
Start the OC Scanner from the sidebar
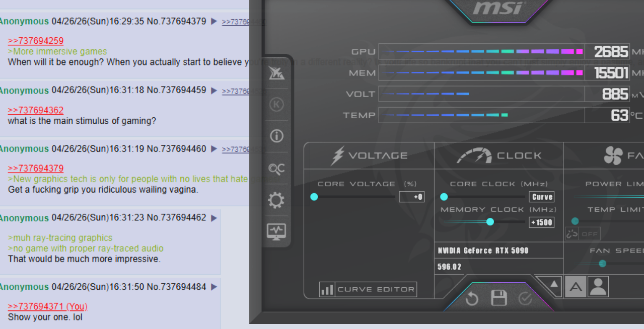point(276,169)
